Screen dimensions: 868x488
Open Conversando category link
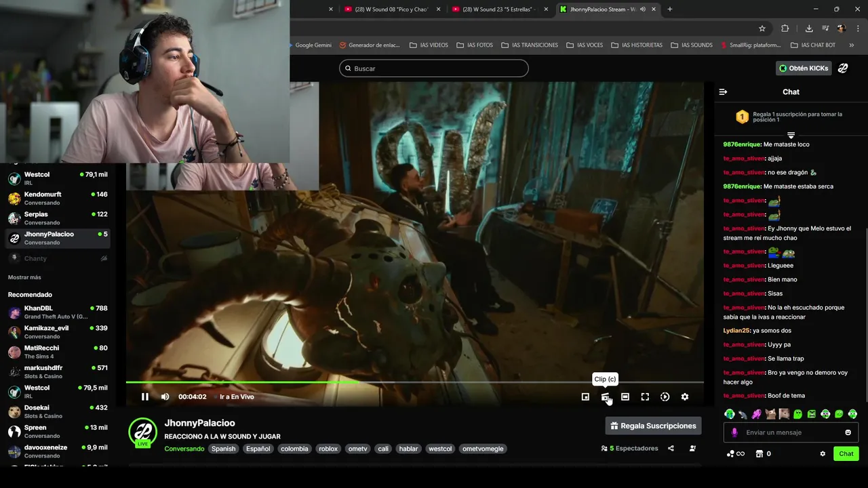(184, 449)
